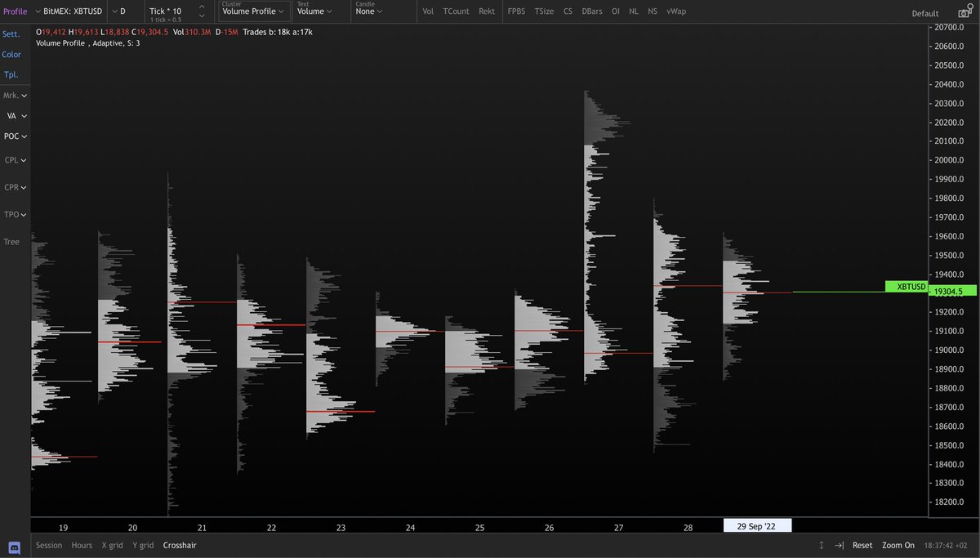The image size is (980, 558).
Task: Toggle the X grid visibility
Action: point(111,545)
